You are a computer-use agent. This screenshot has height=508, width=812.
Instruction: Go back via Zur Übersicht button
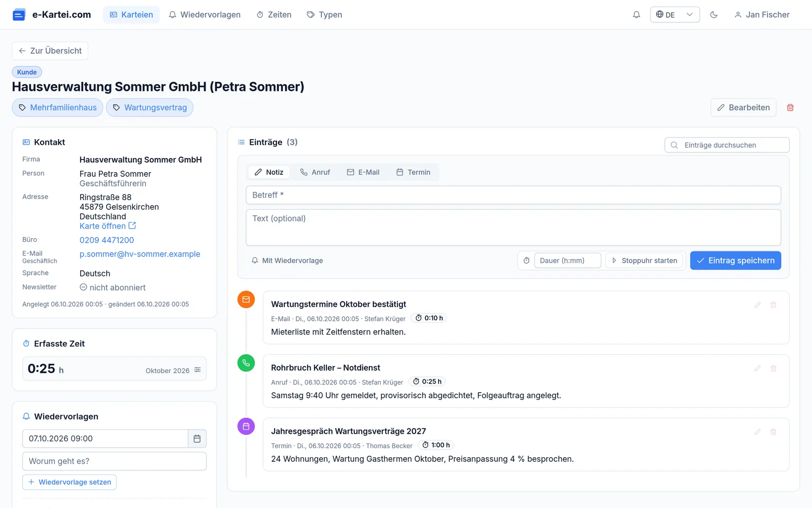click(50, 51)
